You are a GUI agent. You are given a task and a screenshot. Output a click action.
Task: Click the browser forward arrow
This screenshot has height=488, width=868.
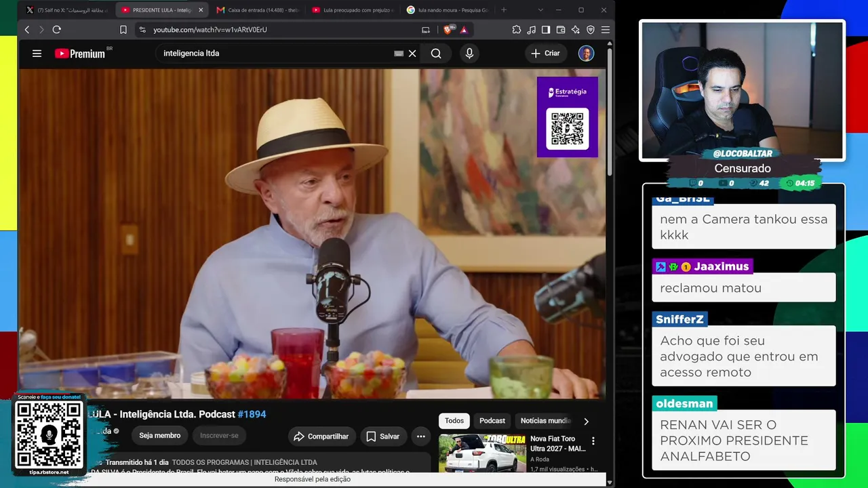41,30
